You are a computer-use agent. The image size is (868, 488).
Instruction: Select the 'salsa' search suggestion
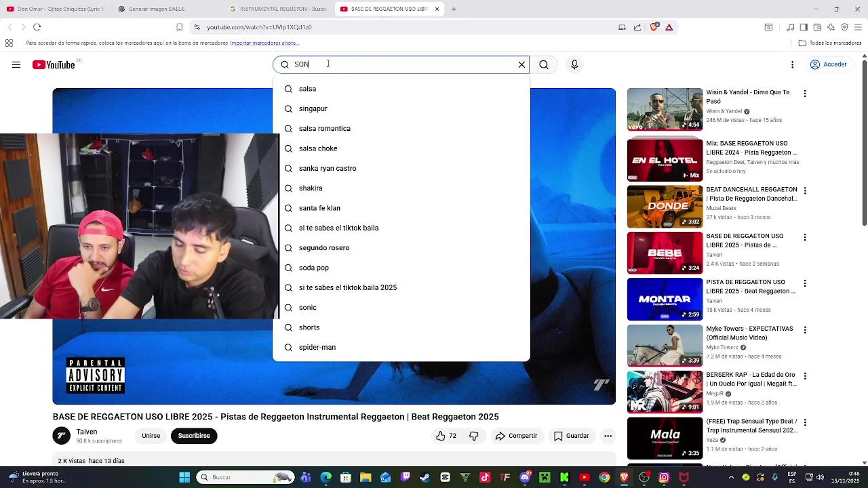click(x=401, y=89)
